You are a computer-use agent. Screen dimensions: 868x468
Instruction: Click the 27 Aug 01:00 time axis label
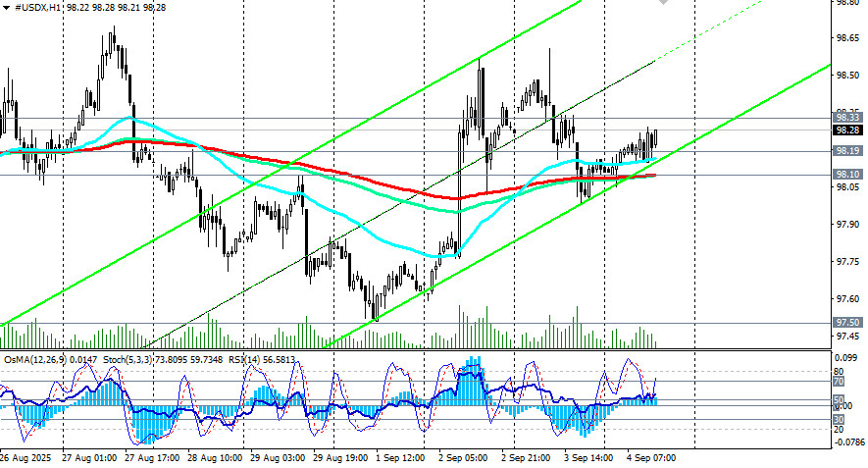(x=89, y=458)
